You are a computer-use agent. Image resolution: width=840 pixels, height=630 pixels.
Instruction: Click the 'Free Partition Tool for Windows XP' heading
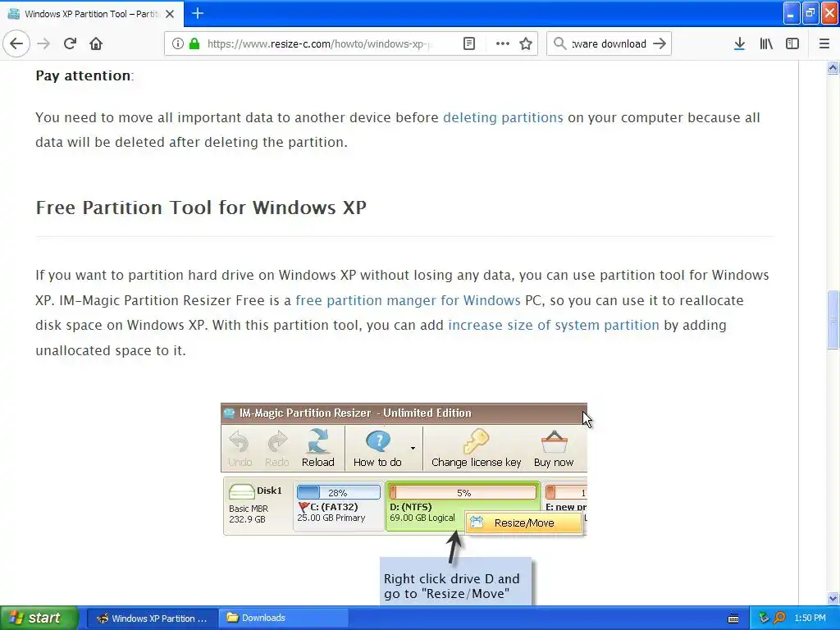click(201, 208)
